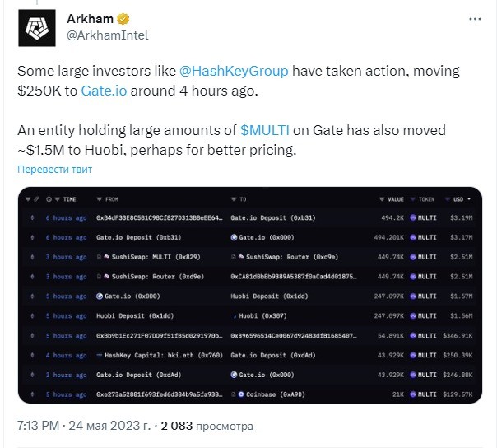Image resolution: width=497 pixels, height=448 pixels.
Task: Sort by the USD column header
Action: (x=460, y=199)
